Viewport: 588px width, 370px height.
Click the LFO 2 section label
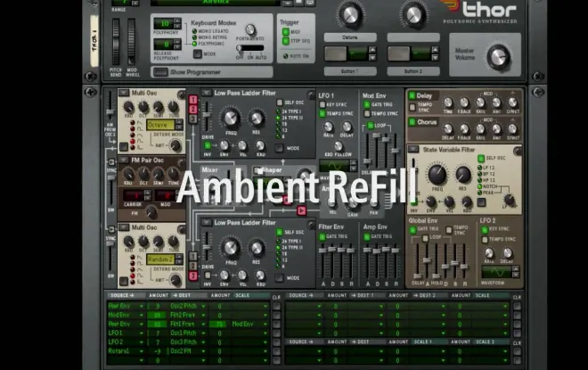tap(488, 220)
